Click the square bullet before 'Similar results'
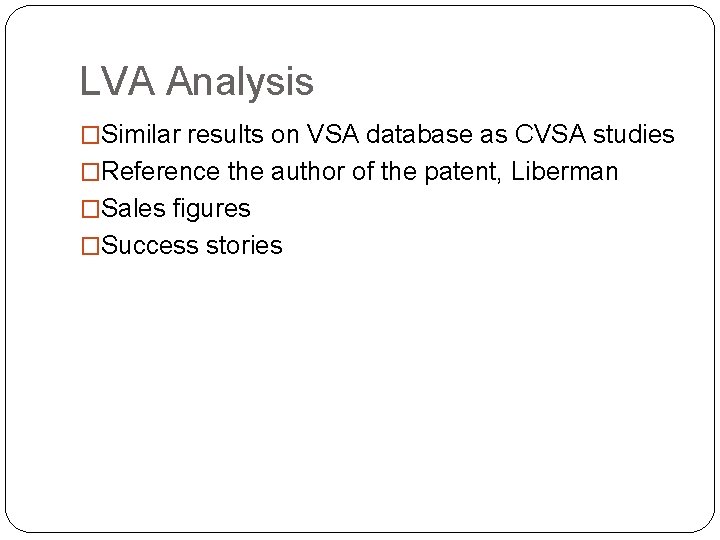 90,135
